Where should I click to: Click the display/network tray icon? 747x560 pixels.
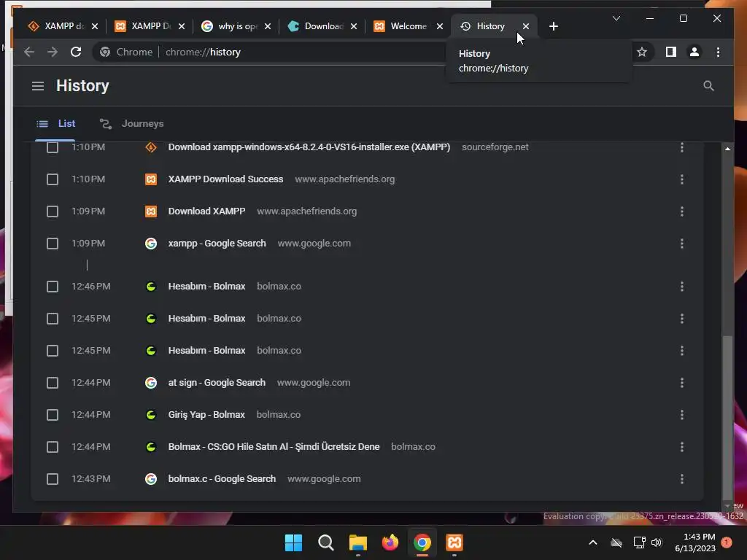coord(639,542)
